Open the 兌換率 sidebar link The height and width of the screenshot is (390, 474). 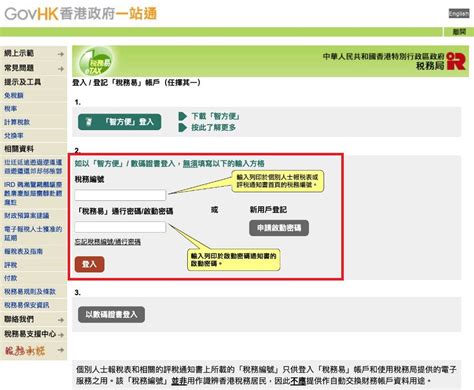click(14, 136)
